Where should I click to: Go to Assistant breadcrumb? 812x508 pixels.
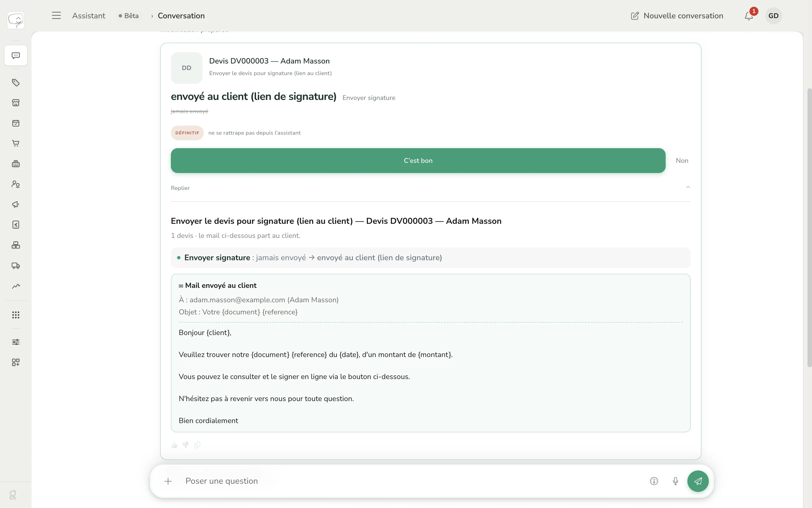pyautogui.click(x=89, y=16)
